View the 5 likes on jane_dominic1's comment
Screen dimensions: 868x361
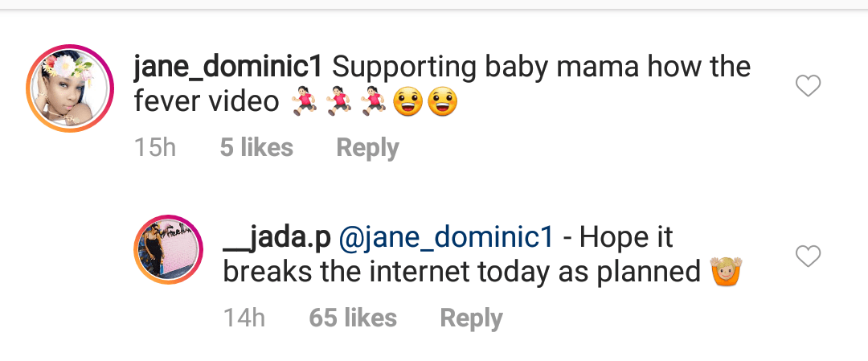coord(256,148)
